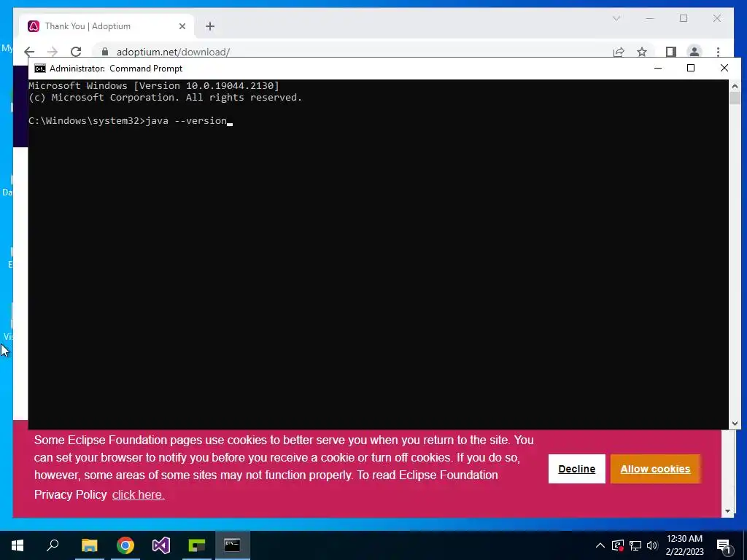Click Command Prompt scrollbar up arrow
The height and width of the screenshot is (560, 747).
pyautogui.click(x=735, y=86)
